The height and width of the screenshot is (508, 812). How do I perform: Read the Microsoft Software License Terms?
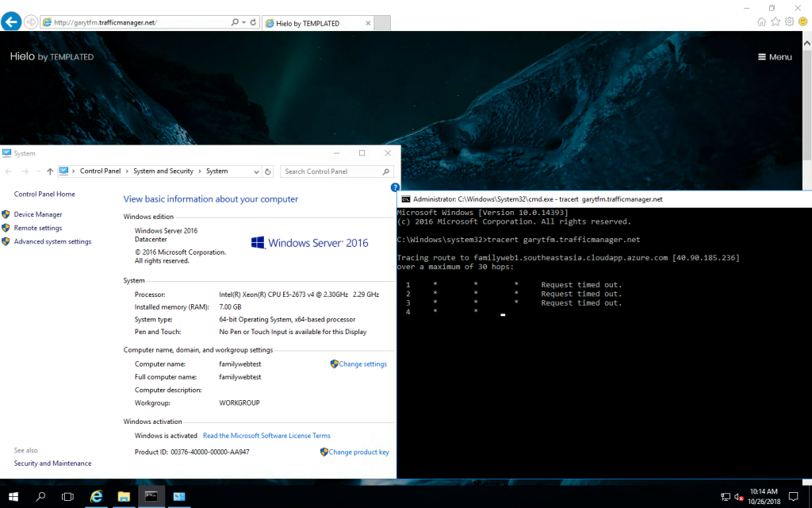coord(266,436)
